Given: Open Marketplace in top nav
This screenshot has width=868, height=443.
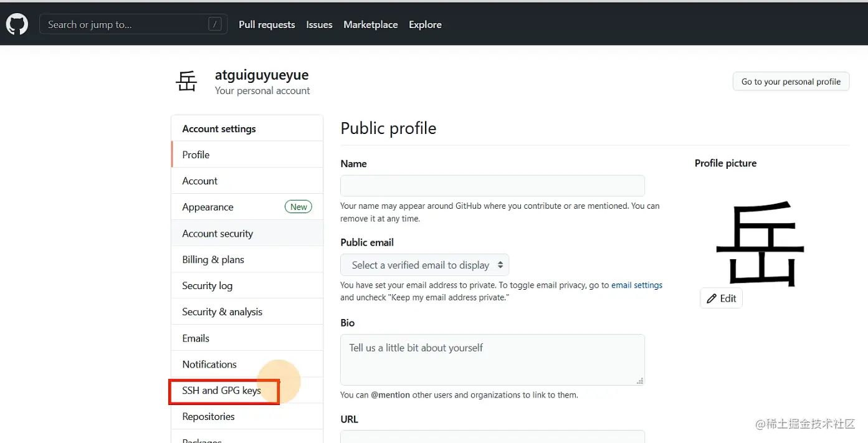Looking at the screenshot, I should pos(371,24).
